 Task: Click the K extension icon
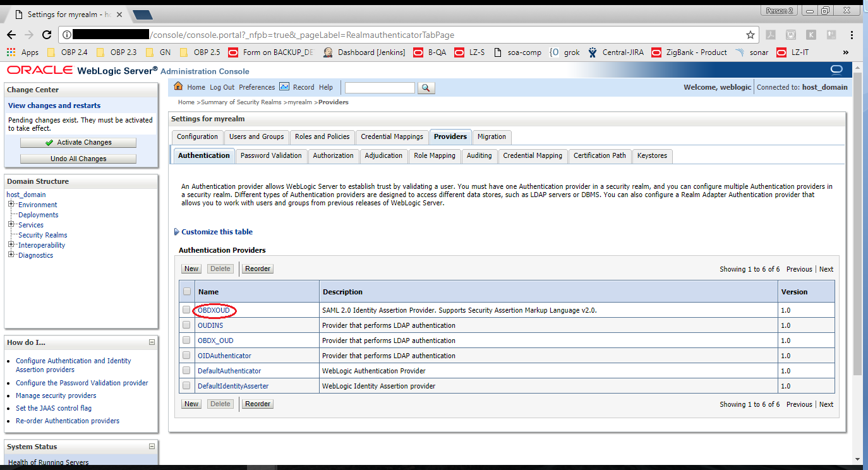pyautogui.click(x=811, y=35)
